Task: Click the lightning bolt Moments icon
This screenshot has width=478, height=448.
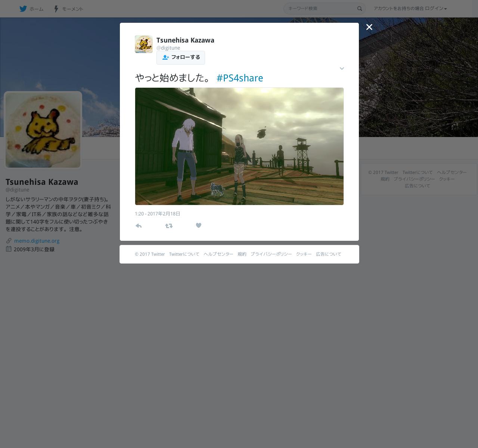Action: click(56, 9)
